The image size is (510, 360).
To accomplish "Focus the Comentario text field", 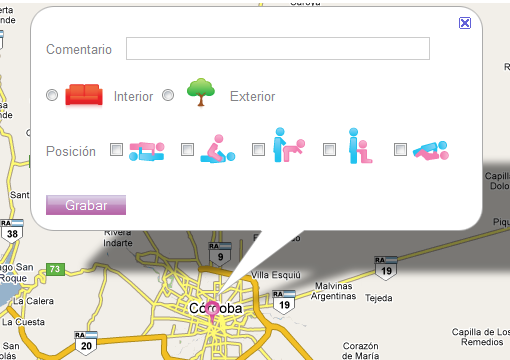I will 278,49.
